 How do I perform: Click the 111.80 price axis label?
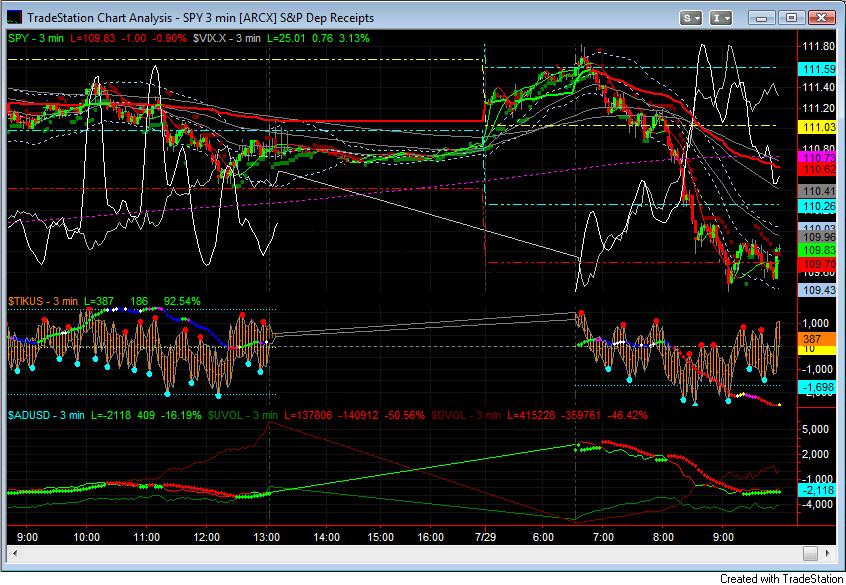pyautogui.click(x=819, y=46)
